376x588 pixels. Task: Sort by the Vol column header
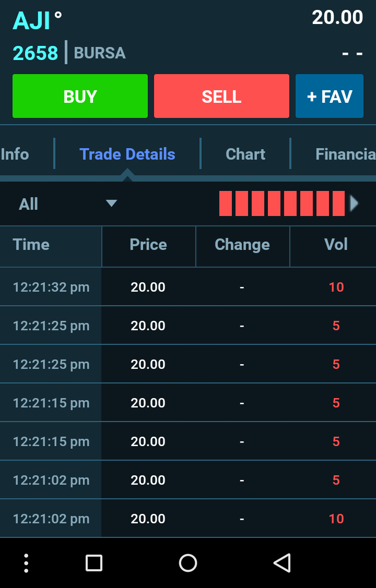coord(336,245)
